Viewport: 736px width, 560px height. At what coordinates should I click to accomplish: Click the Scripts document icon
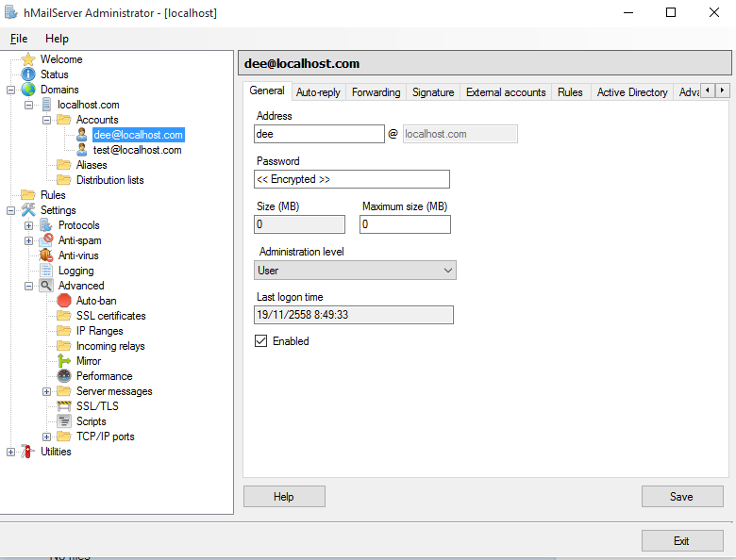pyautogui.click(x=64, y=421)
